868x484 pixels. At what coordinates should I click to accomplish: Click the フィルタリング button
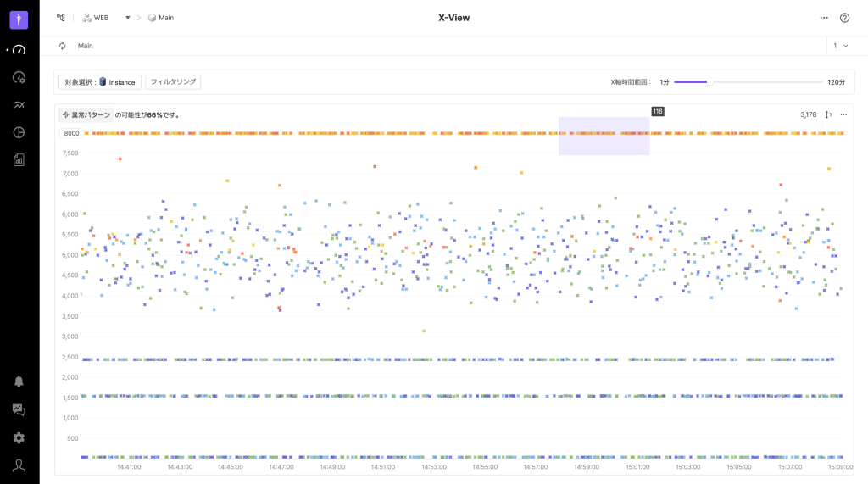click(x=173, y=81)
